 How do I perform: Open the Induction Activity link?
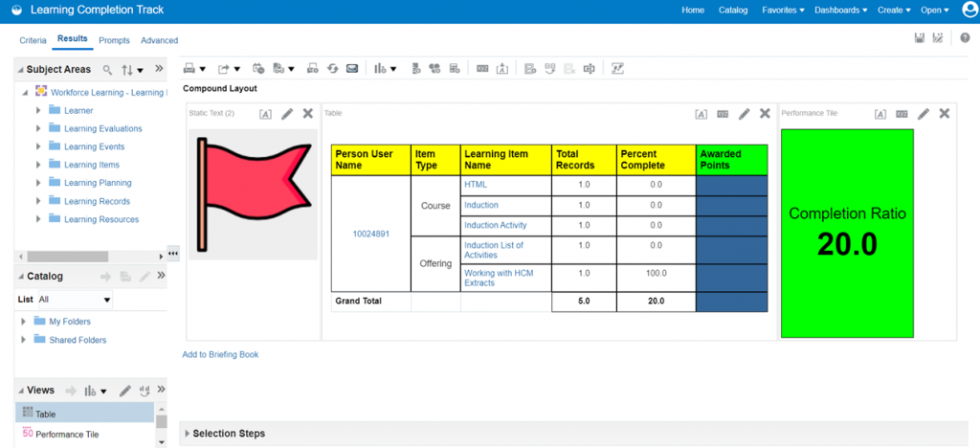[496, 225]
